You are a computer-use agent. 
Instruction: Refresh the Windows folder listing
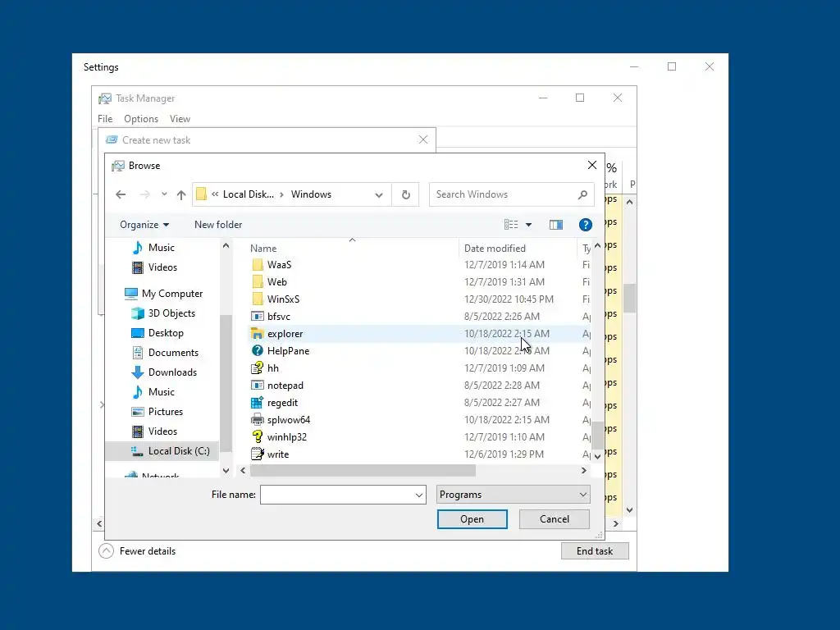pos(405,194)
